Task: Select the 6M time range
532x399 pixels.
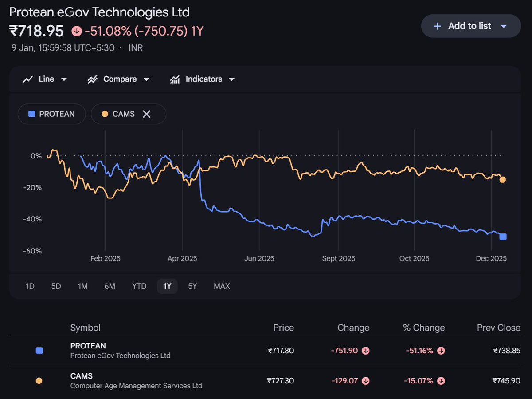Action: [110, 286]
